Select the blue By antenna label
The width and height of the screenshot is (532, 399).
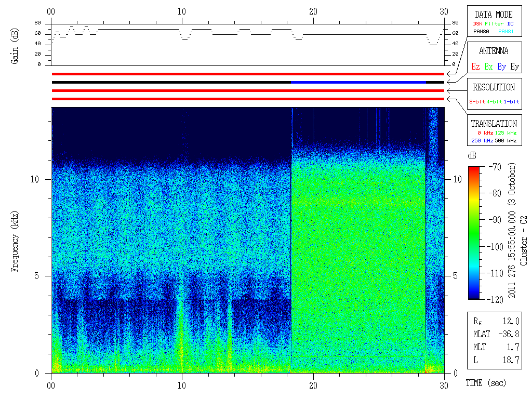coord(501,66)
